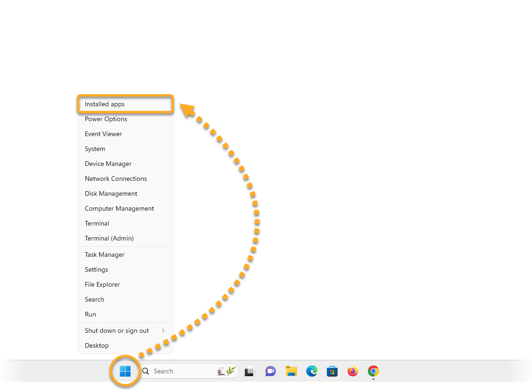Open Microsoft Store from the taskbar
The width and height of the screenshot is (532, 392).
pyautogui.click(x=332, y=371)
